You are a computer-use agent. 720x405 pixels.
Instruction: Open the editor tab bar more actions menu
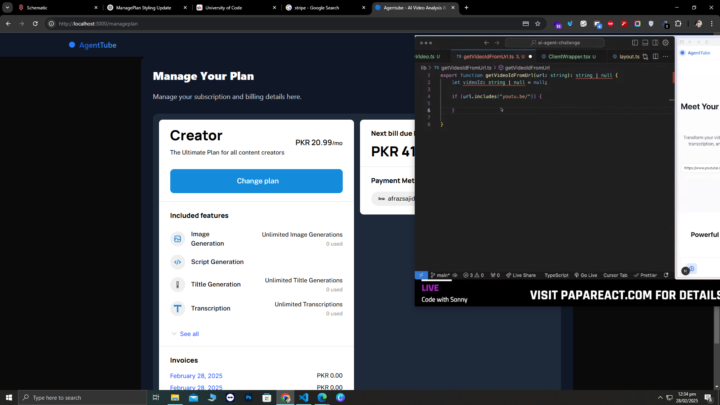click(x=666, y=56)
